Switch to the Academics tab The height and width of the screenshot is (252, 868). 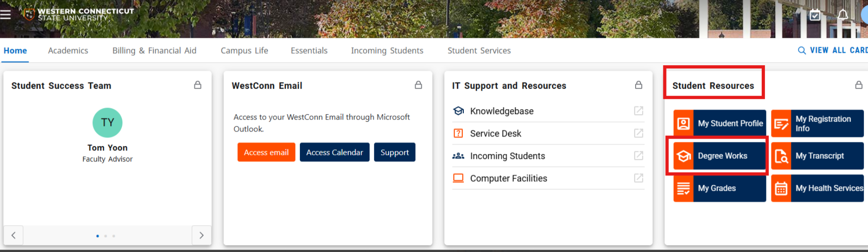click(68, 50)
